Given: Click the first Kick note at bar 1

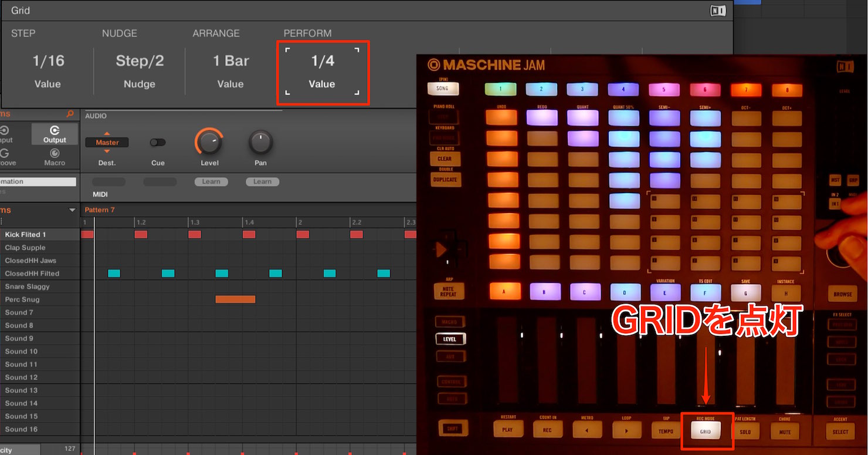Looking at the screenshot, I should (87, 234).
